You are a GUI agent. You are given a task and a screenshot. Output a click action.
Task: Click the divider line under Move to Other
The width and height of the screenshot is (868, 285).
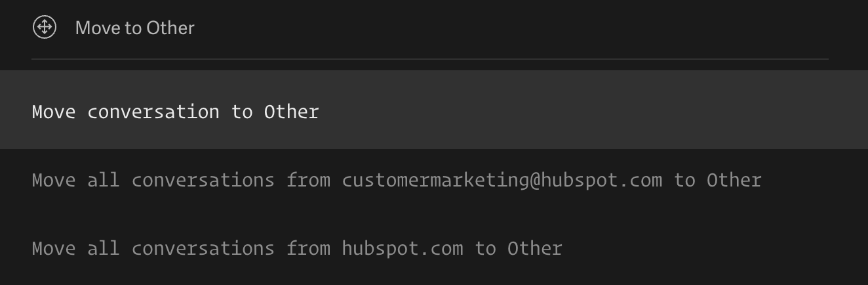[x=430, y=59]
